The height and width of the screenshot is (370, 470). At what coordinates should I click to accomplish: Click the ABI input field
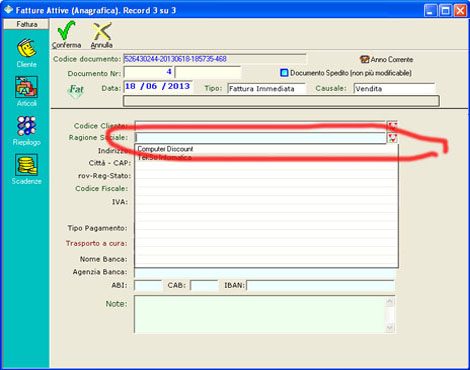point(148,285)
